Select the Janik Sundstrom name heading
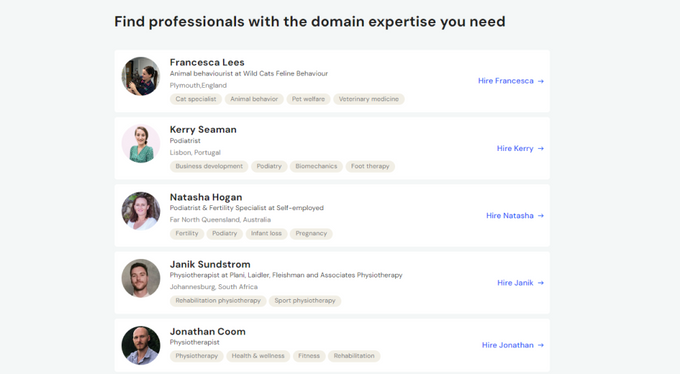The height and width of the screenshot is (374, 680). 210,264
